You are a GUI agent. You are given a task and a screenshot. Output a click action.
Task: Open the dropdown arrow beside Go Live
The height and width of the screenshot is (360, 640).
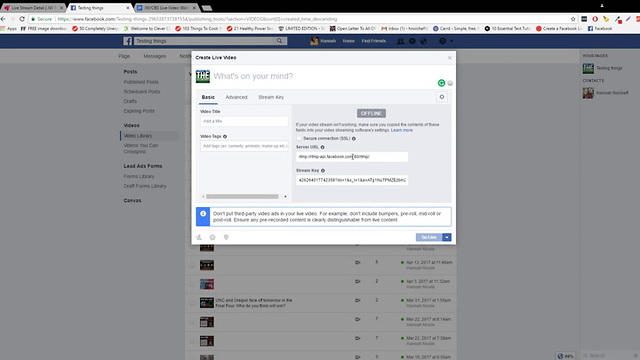(447, 237)
